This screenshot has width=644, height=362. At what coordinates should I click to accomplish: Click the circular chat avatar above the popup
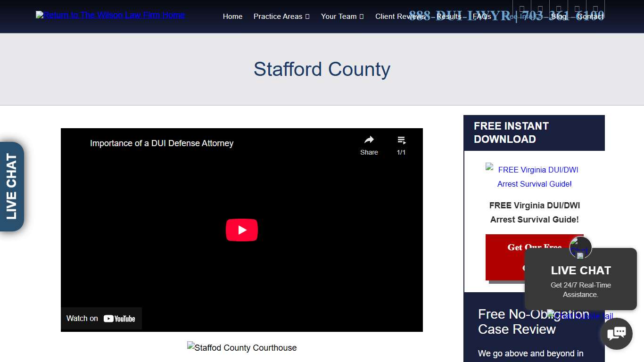[x=580, y=247]
